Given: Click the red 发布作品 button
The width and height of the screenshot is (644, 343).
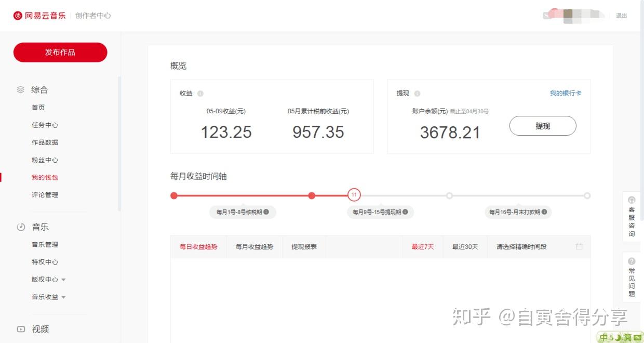Looking at the screenshot, I should point(60,52).
